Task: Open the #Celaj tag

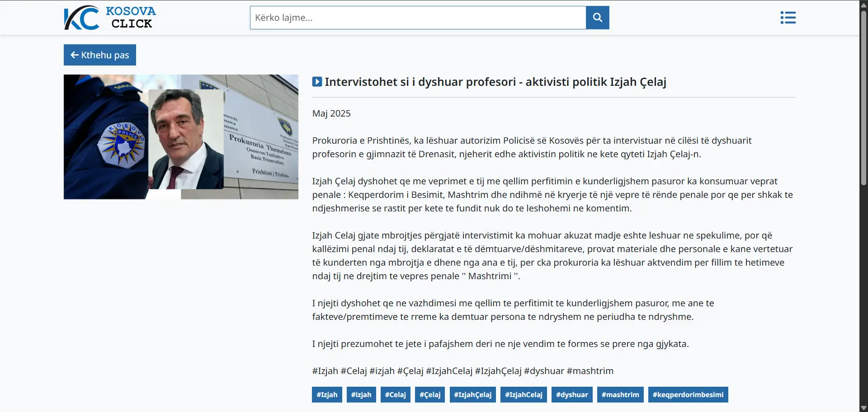Action: (395, 394)
